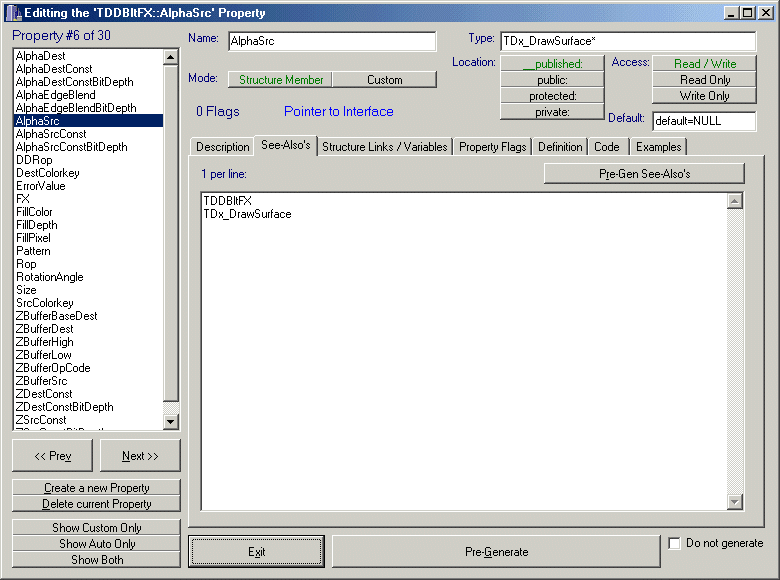Click into the Default value field

coord(703,121)
